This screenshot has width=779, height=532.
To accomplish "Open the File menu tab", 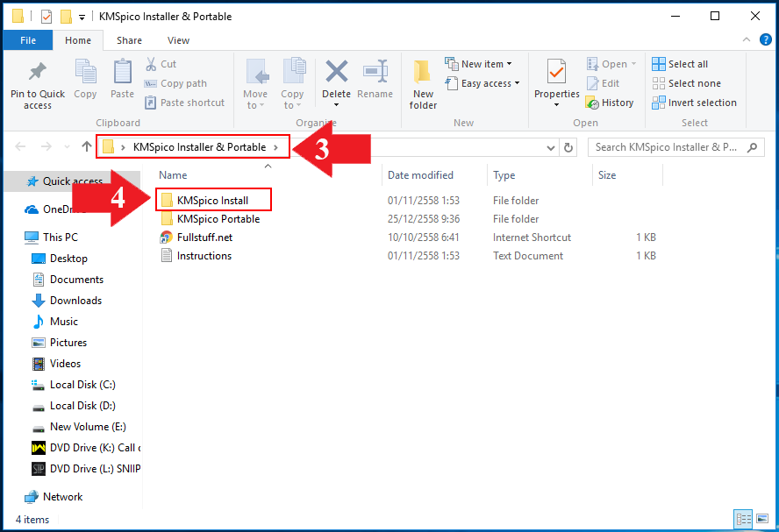I will pos(28,40).
